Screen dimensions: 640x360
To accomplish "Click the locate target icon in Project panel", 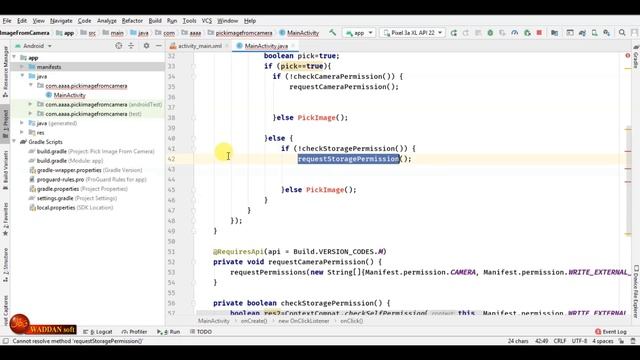I will [118, 46].
